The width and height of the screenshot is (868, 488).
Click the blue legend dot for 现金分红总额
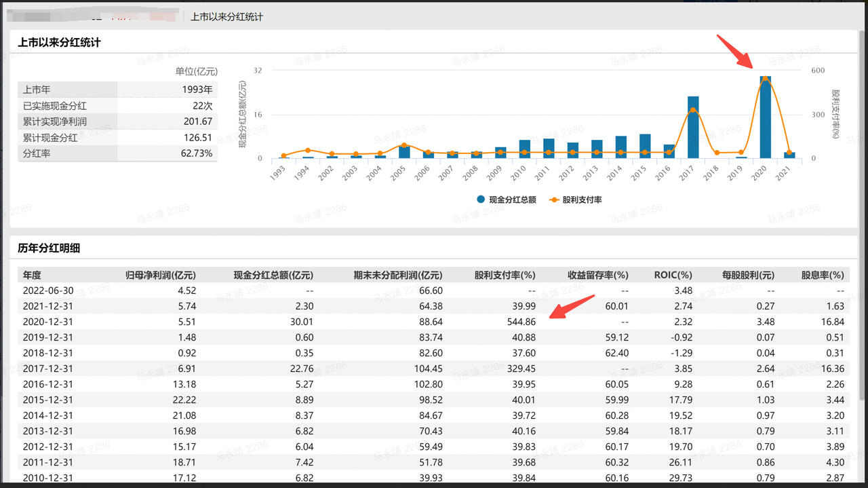(481, 200)
